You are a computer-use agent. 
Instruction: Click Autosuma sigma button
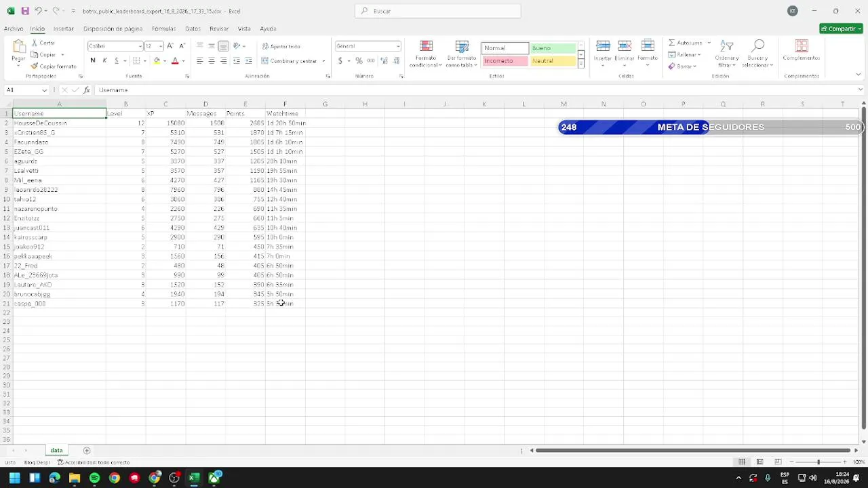[x=686, y=43]
